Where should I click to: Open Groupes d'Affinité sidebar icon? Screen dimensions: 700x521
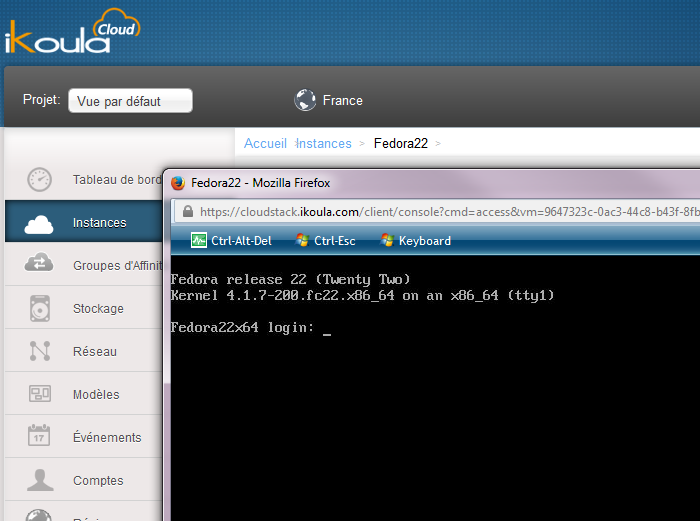coord(39,265)
